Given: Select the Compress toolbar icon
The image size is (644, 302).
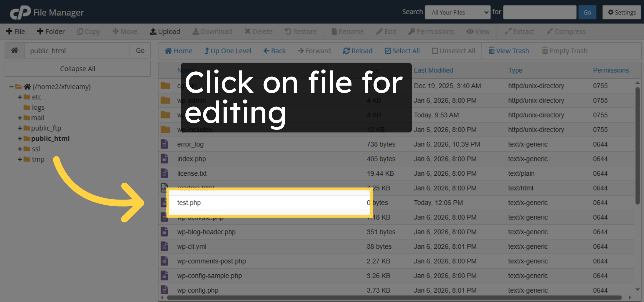Looking at the screenshot, I should [x=566, y=31].
